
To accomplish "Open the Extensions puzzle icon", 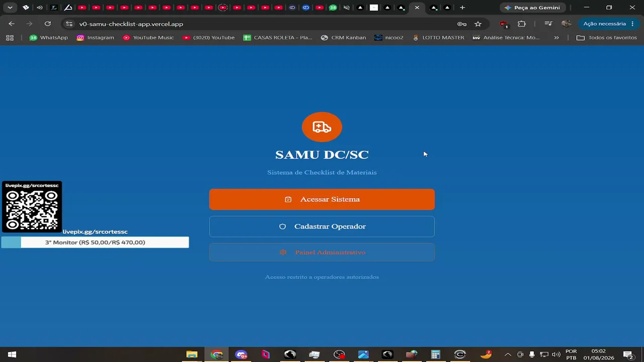I will tap(522, 24).
